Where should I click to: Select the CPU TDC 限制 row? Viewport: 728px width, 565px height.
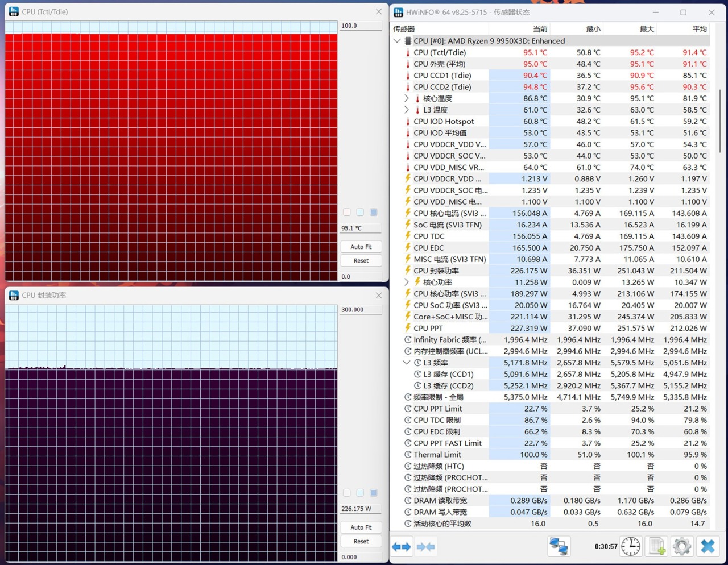[551, 420]
